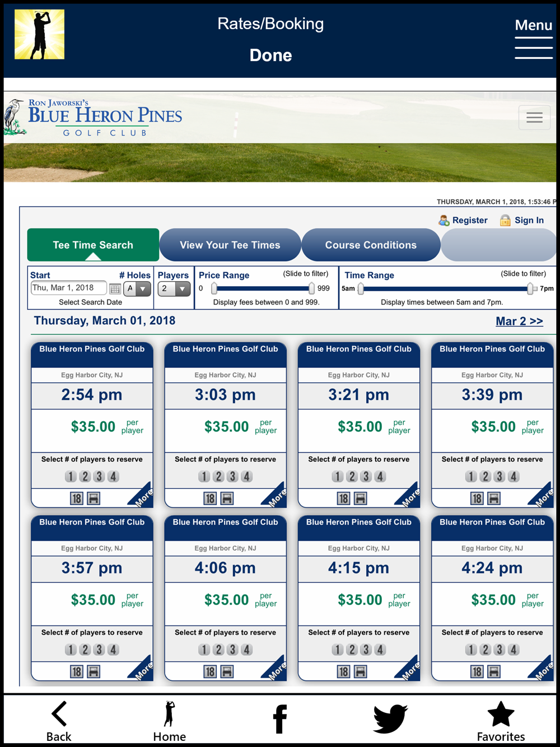The height and width of the screenshot is (747, 560).
Task: Click 18-hole icon on 3:39 pm card
Action: click(477, 498)
